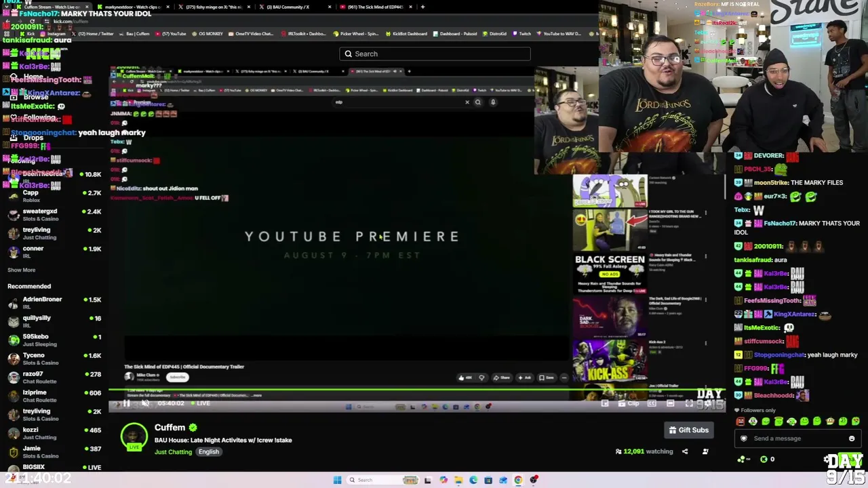This screenshot has width=868, height=488.
Task: Unmute the stream audio
Action: click(145, 403)
